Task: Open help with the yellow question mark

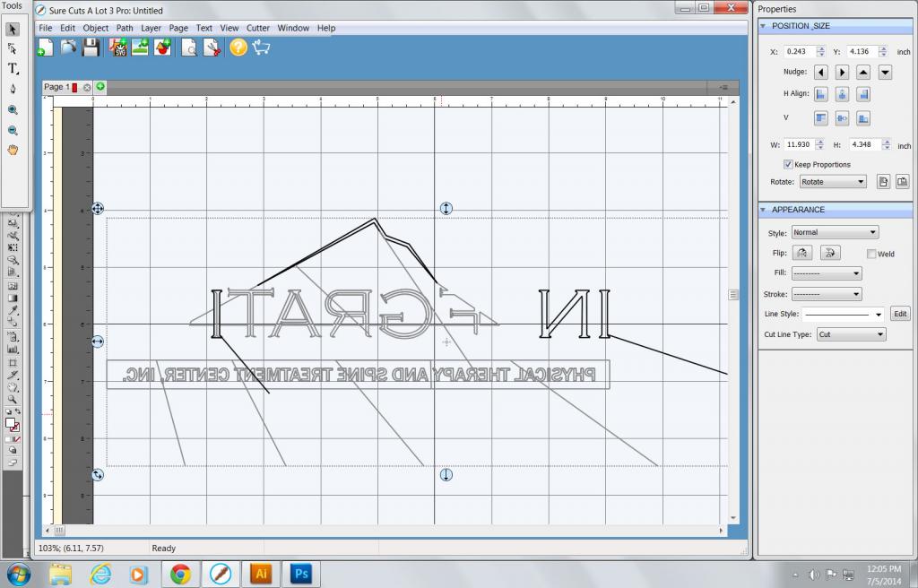Action: 238,47
